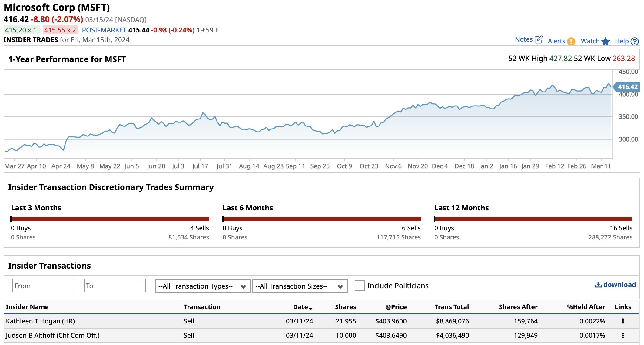
Task: Click the Watch star icon
Action: click(606, 41)
